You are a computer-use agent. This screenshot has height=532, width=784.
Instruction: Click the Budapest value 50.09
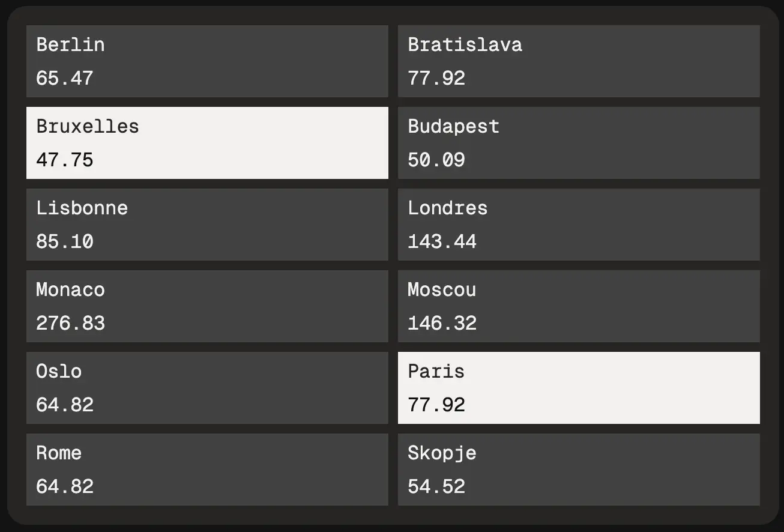coord(436,160)
